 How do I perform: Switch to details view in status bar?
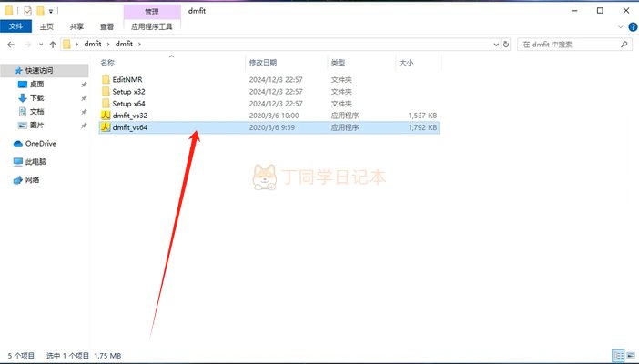coord(618,354)
